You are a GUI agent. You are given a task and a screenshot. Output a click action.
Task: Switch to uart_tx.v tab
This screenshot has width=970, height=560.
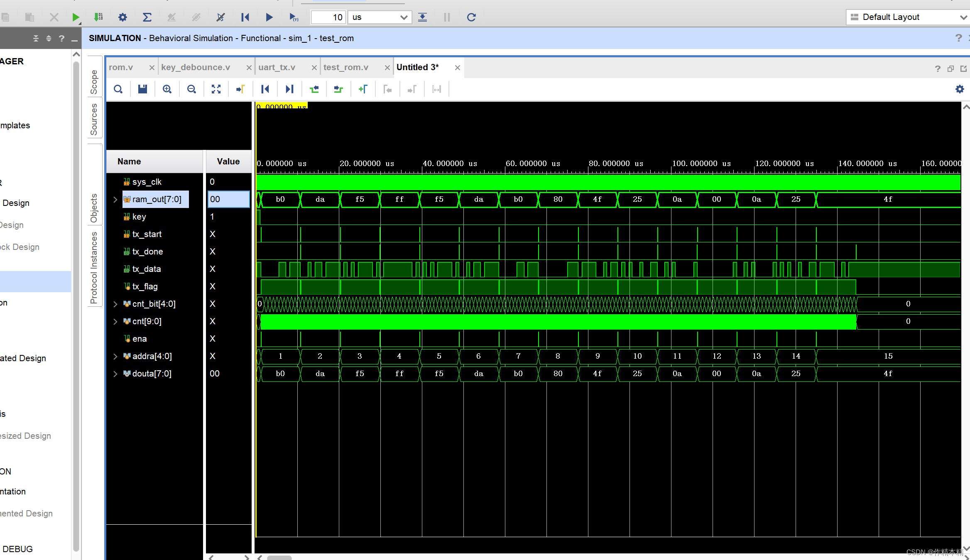coord(277,67)
